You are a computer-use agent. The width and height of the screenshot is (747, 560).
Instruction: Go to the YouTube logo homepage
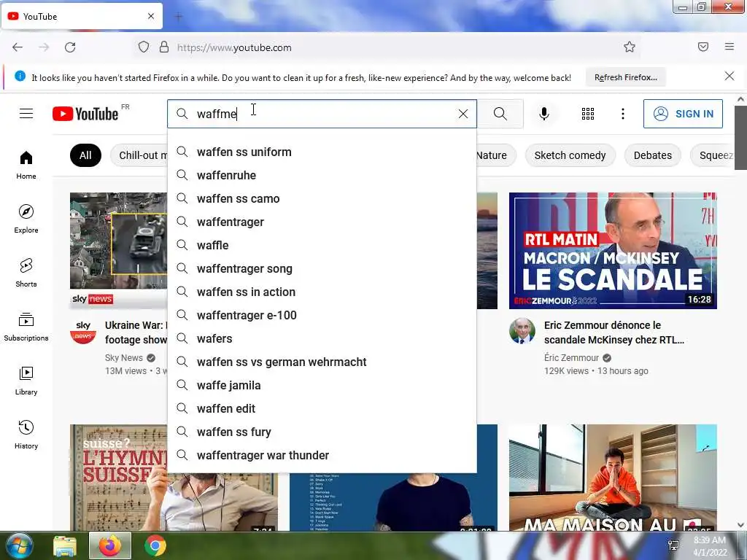click(x=85, y=114)
